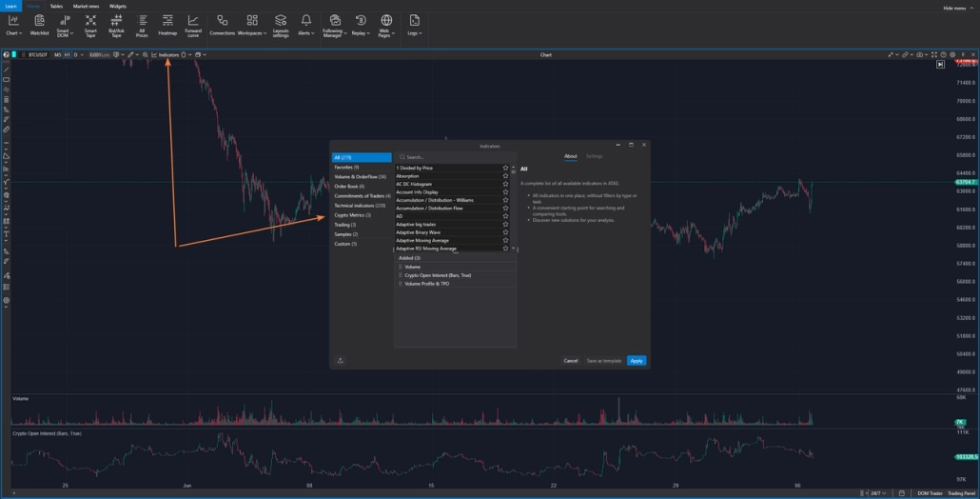Expand the Alerts dropdown
The width and height of the screenshot is (980, 499).
click(312, 33)
